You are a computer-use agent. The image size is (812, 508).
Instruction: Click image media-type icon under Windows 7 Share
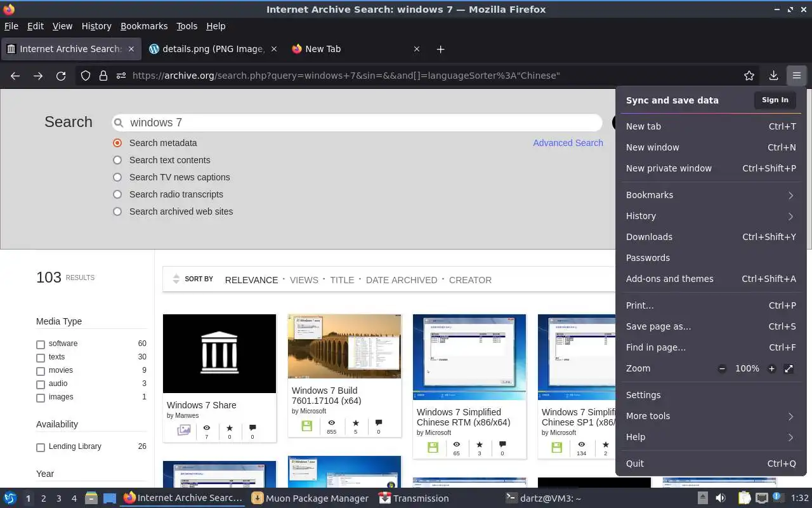click(183, 430)
